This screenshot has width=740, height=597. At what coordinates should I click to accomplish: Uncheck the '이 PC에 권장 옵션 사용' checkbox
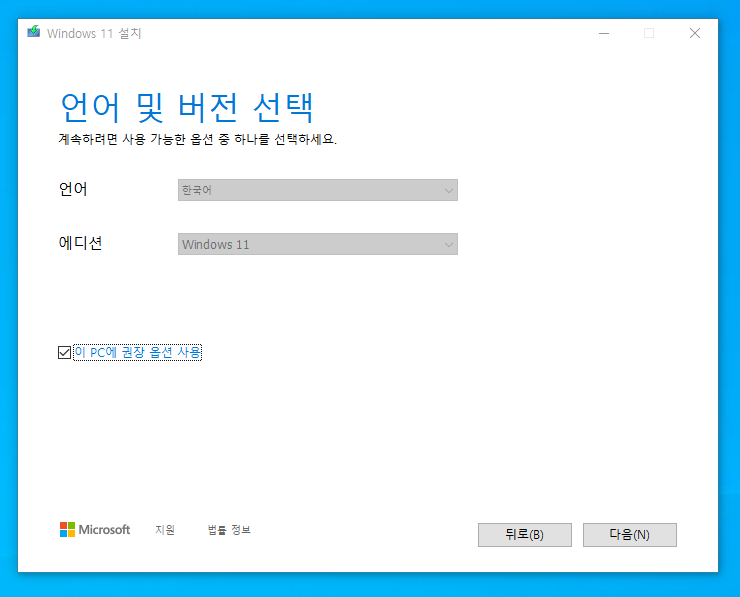click(65, 353)
